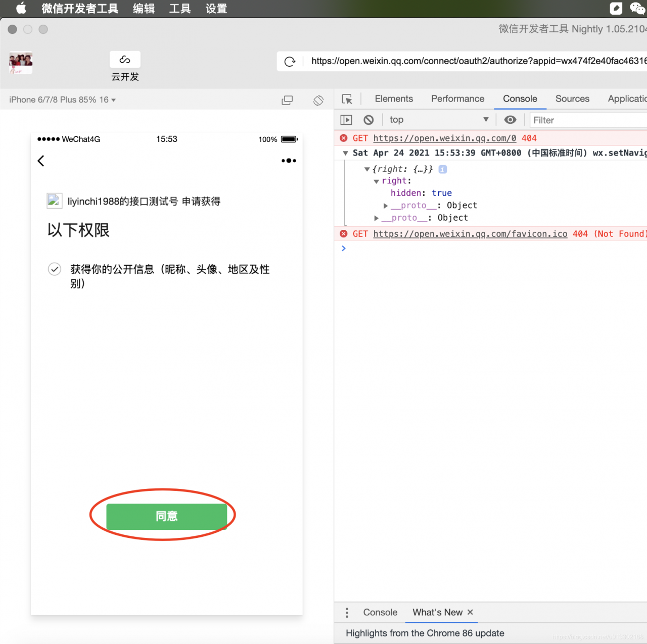The image size is (647, 644).
Task: Click the broken app logo image
Action: [55, 201]
